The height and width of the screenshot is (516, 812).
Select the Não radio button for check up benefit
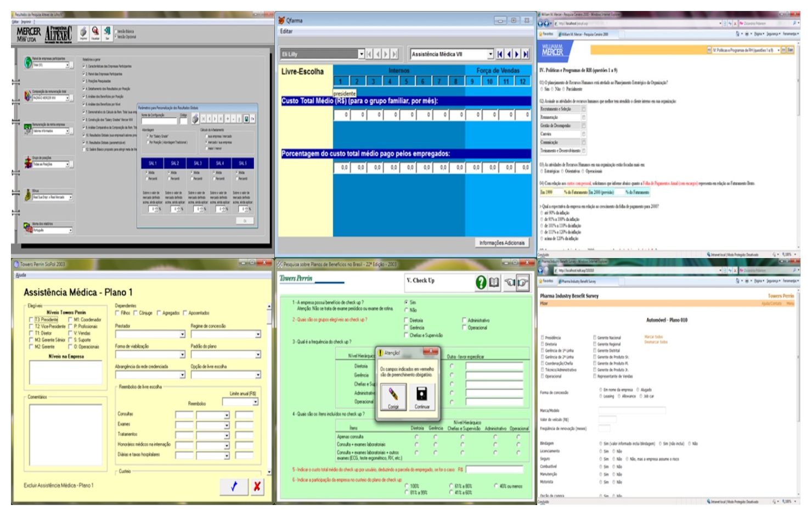point(407,310)
